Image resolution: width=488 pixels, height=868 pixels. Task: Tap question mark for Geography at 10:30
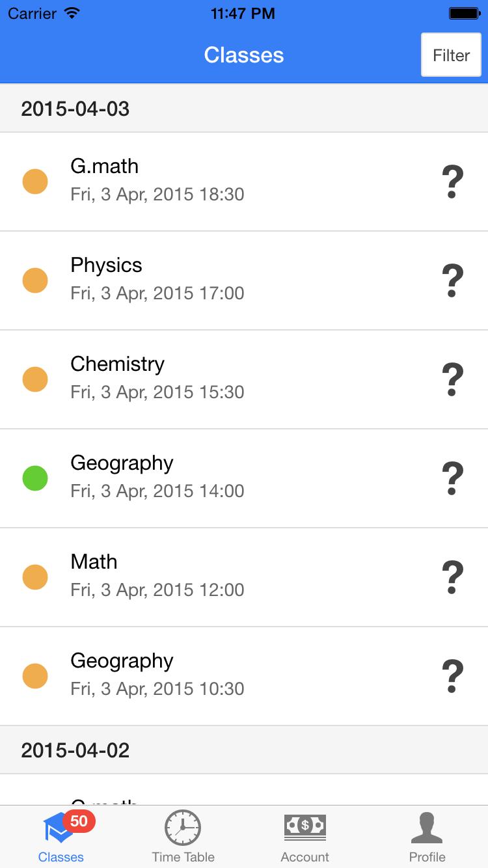coord(452,677)
